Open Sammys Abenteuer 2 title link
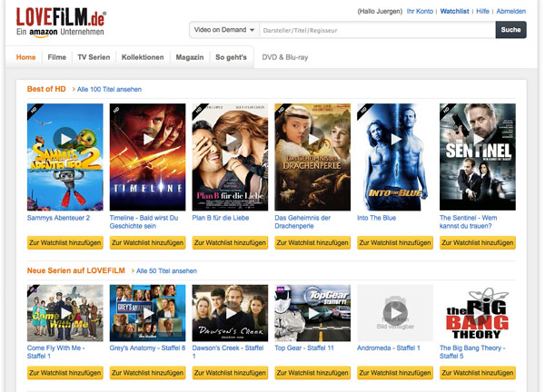The image size is (545, 392). [x=58, y=218]
